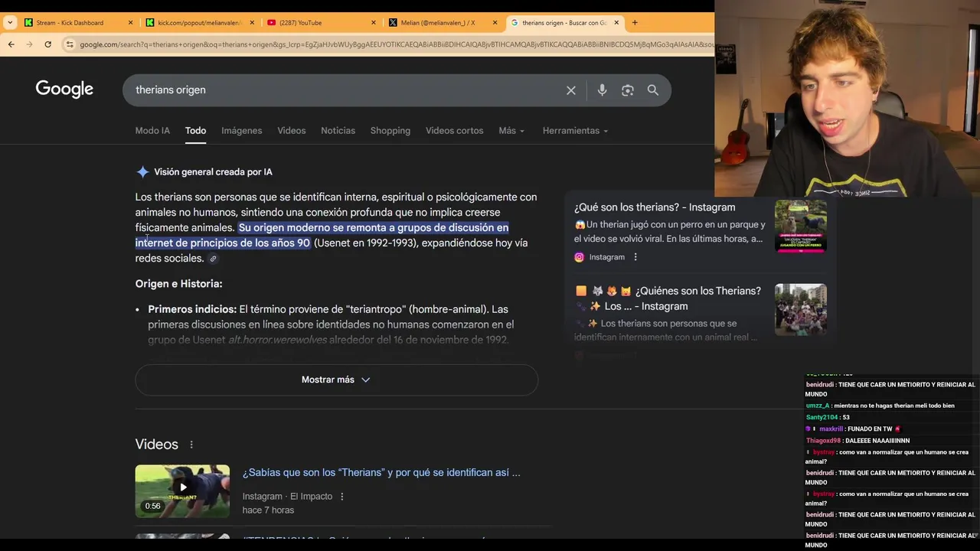Click the 'Primeros indicios:' bullet text
The height and width of the screenshot is (551, 980).
point(192,309)
